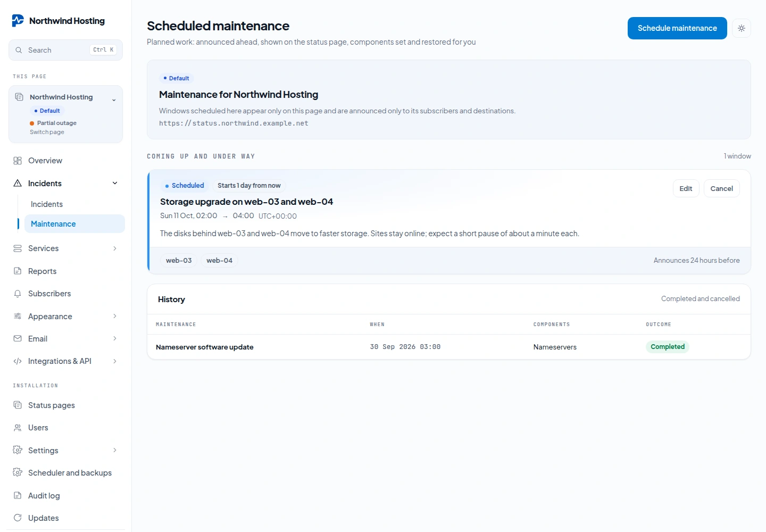Click the Nameserver software update history row
The height and width of the screenshot is (532, 766).
click(x=449, y=347)
